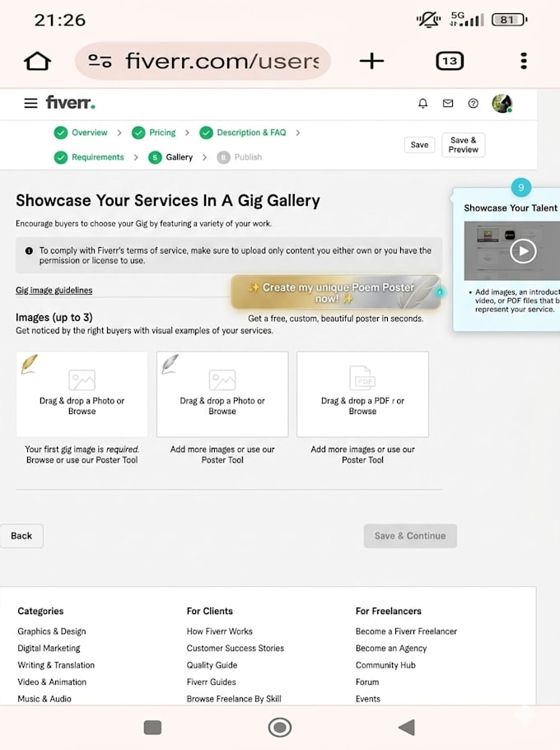Image resolution: width=560 pixels, height=750 pixels.
Task: Click Save & Preview button
Action: 463,145
